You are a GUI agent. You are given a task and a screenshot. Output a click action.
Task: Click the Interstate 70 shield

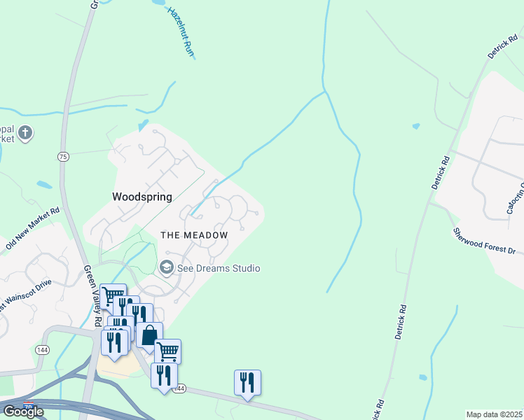tap(29, 405)
